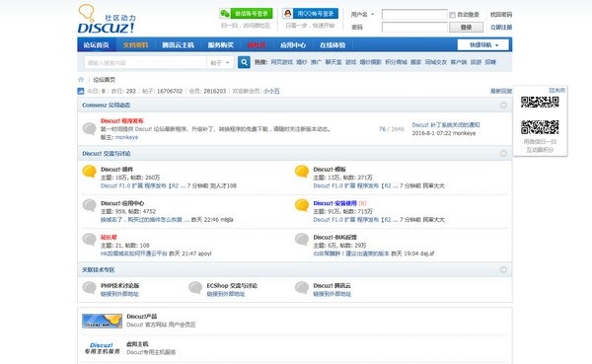Open the Discuz!-BUG反馈 forum title
Viewport: 592px width, 364px height.
(334, 237)
